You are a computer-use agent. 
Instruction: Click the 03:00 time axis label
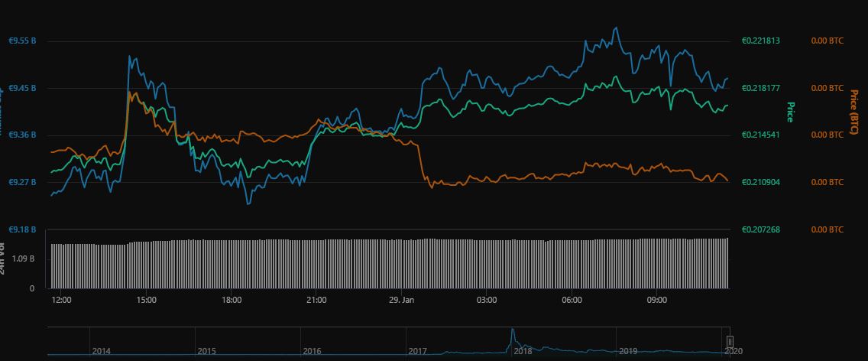tap(487, 300)
